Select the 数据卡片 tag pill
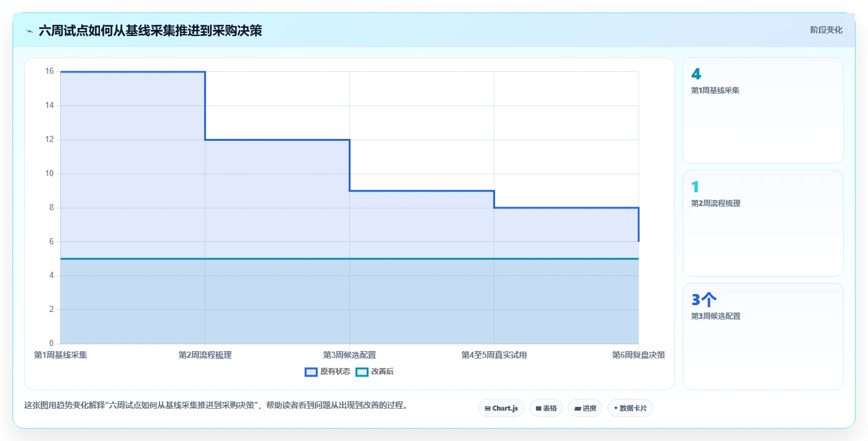Screen dimensions: 868x441 tap(630, 408)
